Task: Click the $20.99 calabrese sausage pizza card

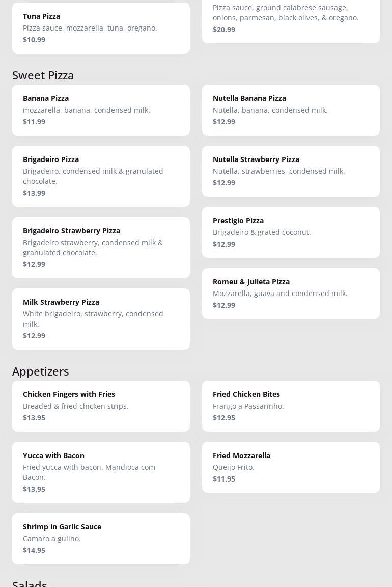Action: pyautogui.click(x=291, y=20)
